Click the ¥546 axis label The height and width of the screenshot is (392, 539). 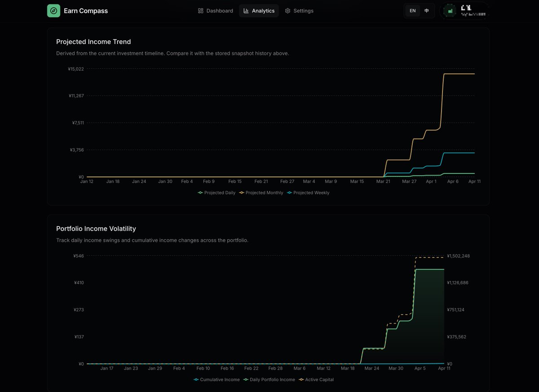[79, 256]
